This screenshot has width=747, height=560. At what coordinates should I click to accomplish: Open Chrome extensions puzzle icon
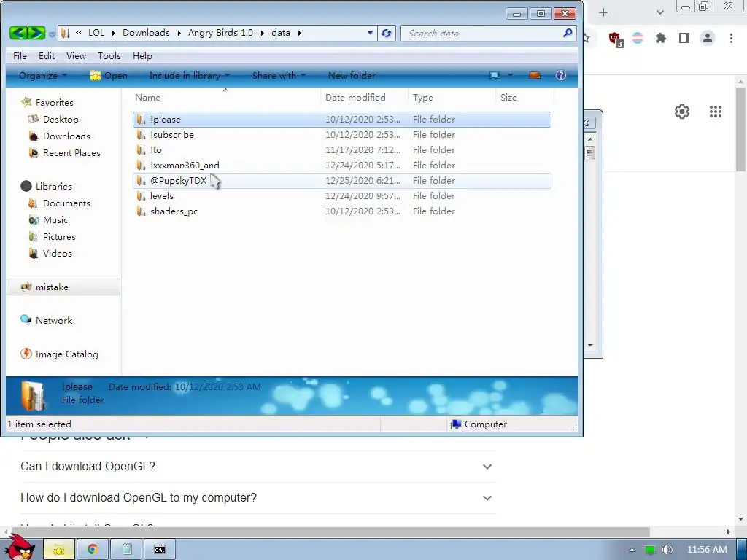click(660, 38)
